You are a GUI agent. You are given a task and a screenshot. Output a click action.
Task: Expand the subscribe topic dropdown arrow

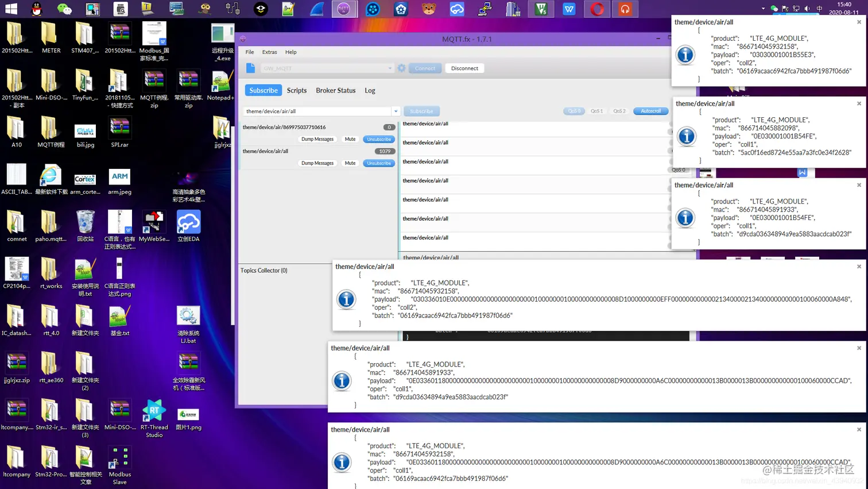pyautogui.click(x=396, y=111)
